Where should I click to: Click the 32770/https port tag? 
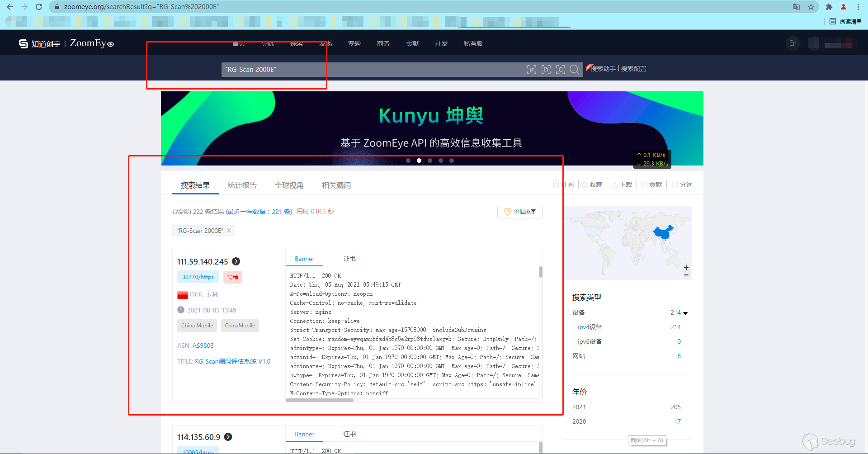pyautogui.click(x=198, y=277)
